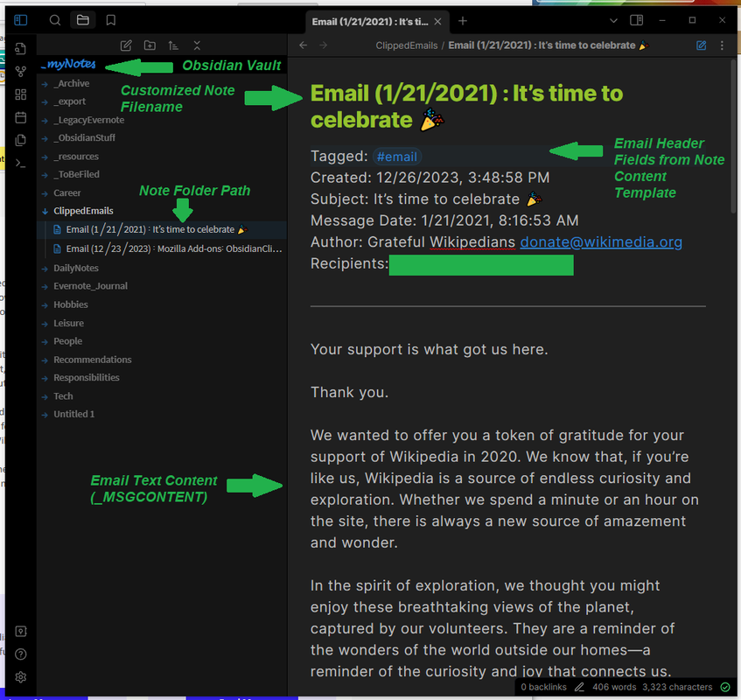This screenshot has height=700, width=741.
Task: Click the #email tag
Action: [397, 157]
